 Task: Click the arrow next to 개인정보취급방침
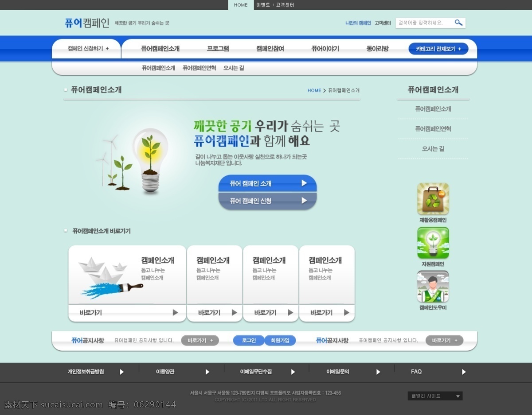[x=122, y=372]
